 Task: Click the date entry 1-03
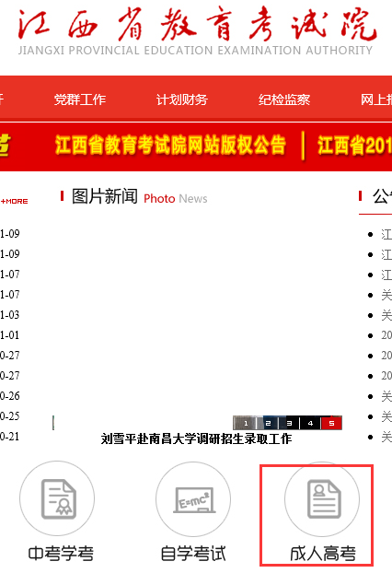10,315
